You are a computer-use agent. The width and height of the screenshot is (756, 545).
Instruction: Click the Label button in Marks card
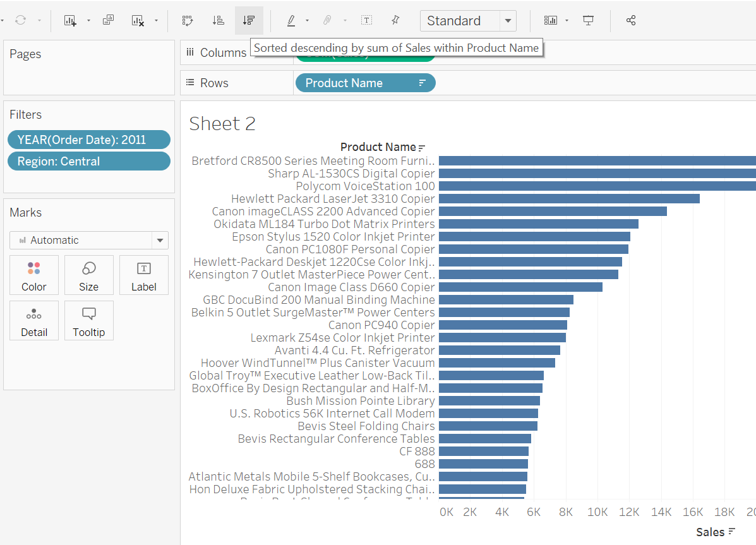143,275
